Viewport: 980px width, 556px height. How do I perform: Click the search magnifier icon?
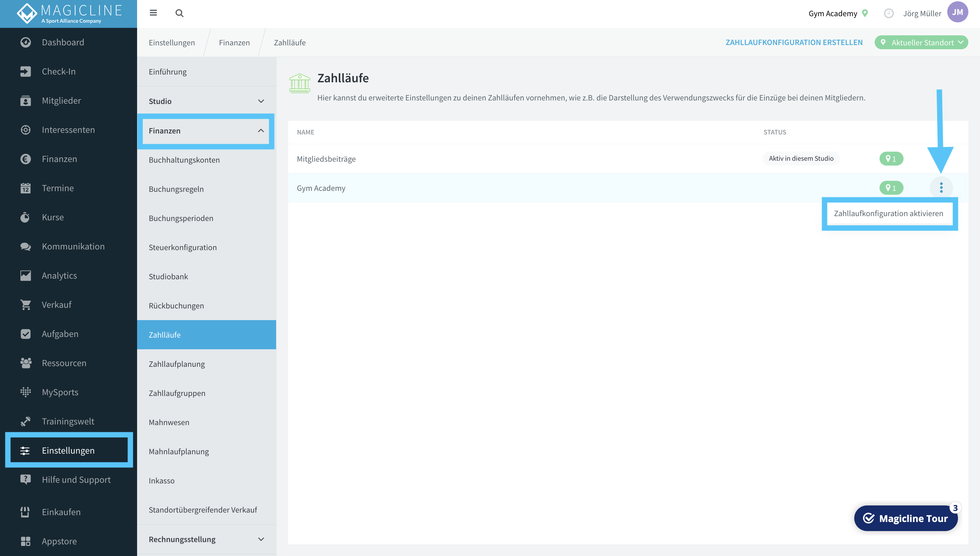[x=180, y=13]
